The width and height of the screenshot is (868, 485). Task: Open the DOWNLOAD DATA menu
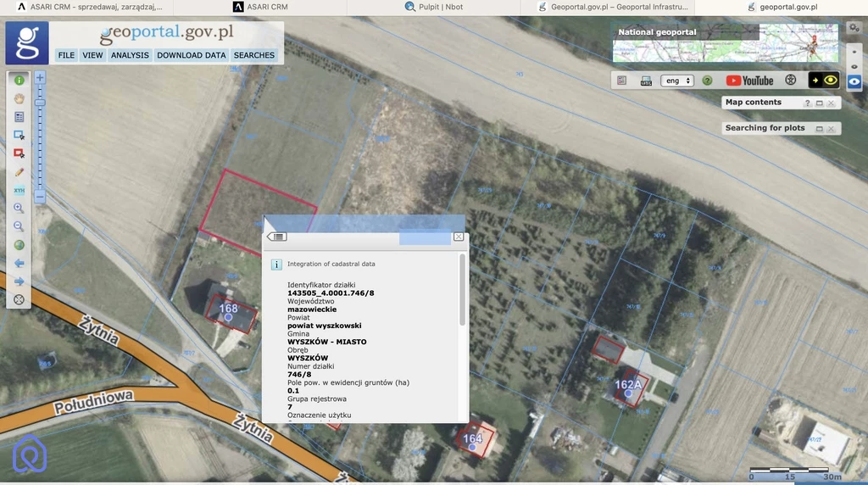pos(192,55)
